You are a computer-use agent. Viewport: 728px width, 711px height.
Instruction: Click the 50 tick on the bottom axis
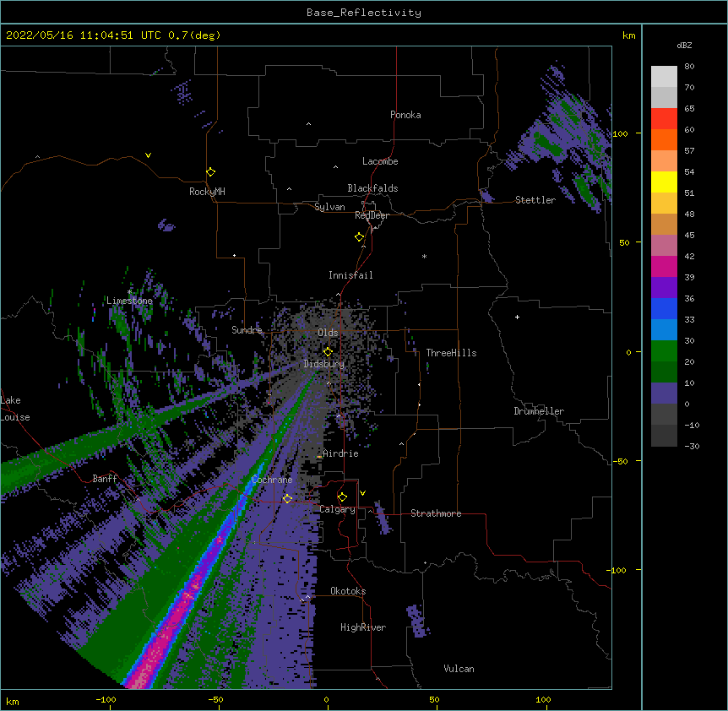pyautogui.click(x=434, y=699)
